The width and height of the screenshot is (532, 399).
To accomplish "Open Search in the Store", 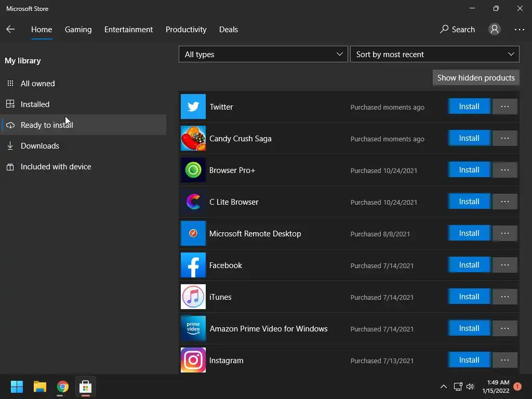I will (457, 30).
